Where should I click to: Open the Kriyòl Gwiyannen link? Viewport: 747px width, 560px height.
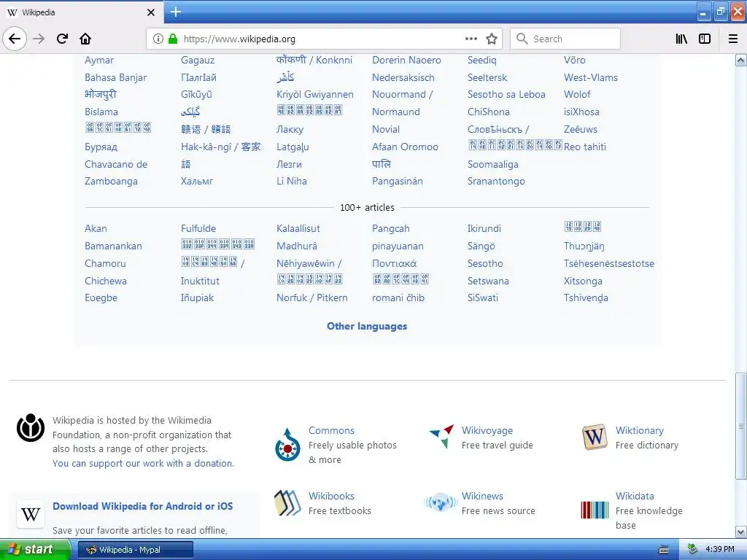(x=315, y=94)
